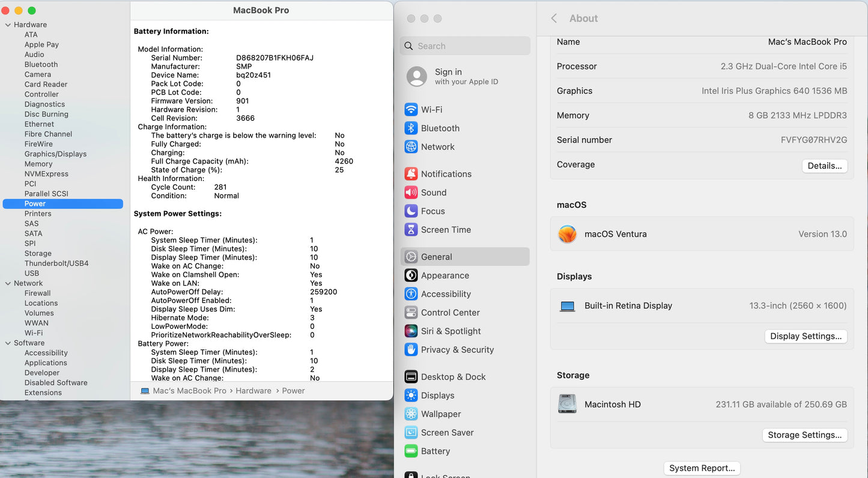This screenshot has height=478, width=868.
Task: Open the Notifications bell icon
Action: (411, 174)
